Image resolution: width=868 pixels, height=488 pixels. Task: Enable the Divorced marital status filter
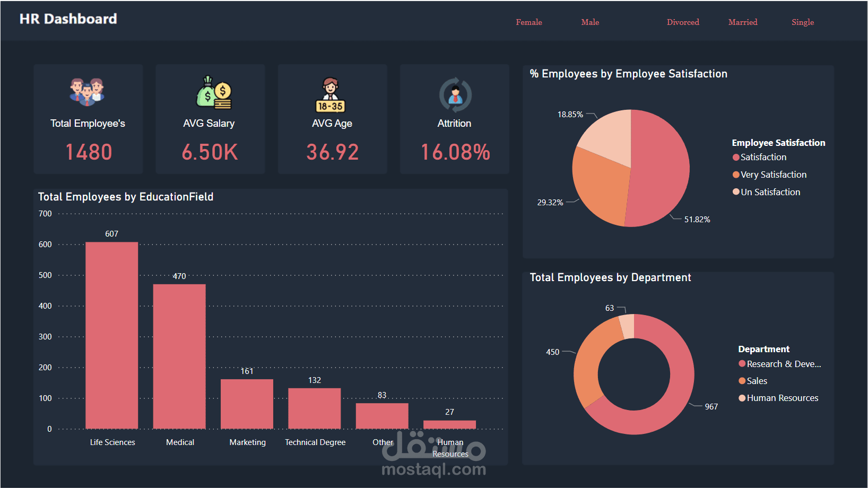683,22
